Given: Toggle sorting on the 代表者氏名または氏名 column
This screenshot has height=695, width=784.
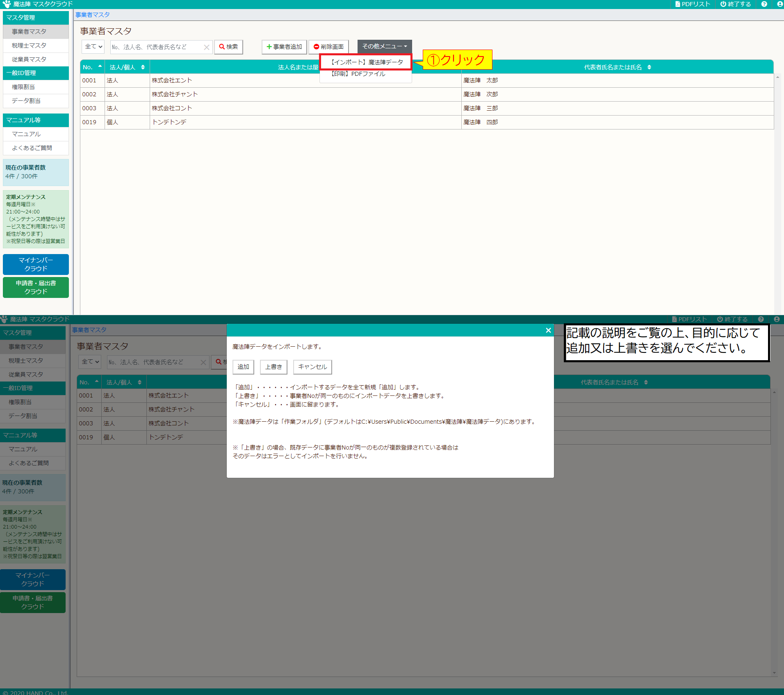Looking at the screenshot, I should point(649,67).
